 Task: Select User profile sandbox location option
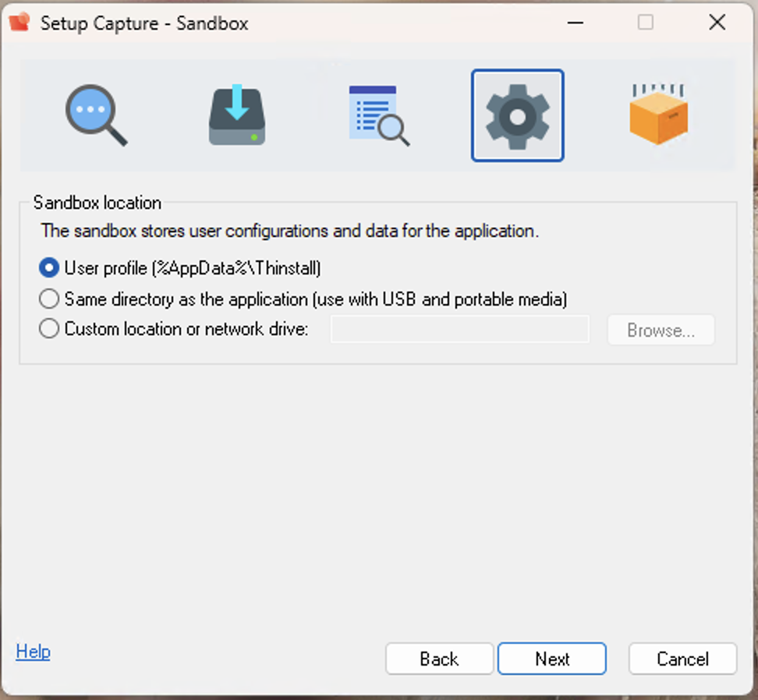(x=49, y=268)
